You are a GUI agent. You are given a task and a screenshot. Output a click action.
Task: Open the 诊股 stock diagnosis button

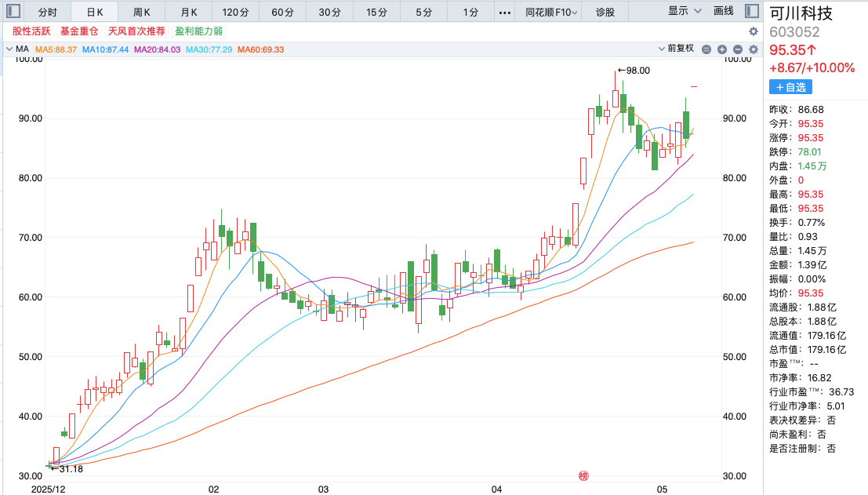click(x=605, y=13)
